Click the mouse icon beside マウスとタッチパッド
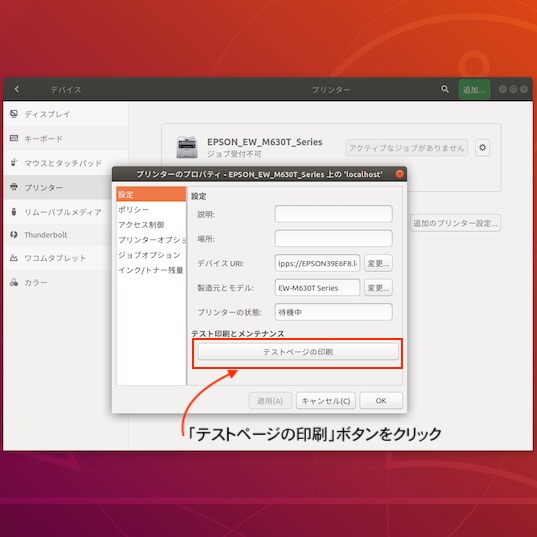The width and height of the screenshot is (537, 537). pyautogui.click(x=14, y=162)
